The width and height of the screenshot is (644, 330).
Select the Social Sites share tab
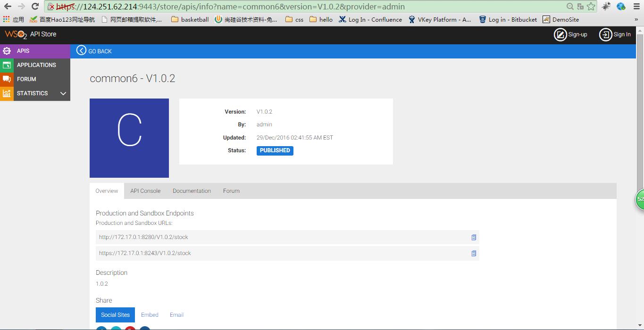click(115, 315)
